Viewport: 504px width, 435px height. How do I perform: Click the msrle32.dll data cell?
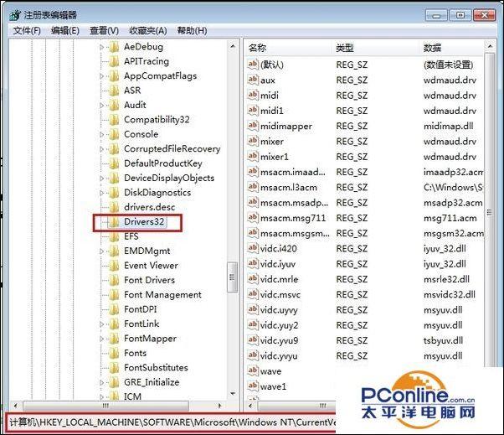(x=446, y=279)
